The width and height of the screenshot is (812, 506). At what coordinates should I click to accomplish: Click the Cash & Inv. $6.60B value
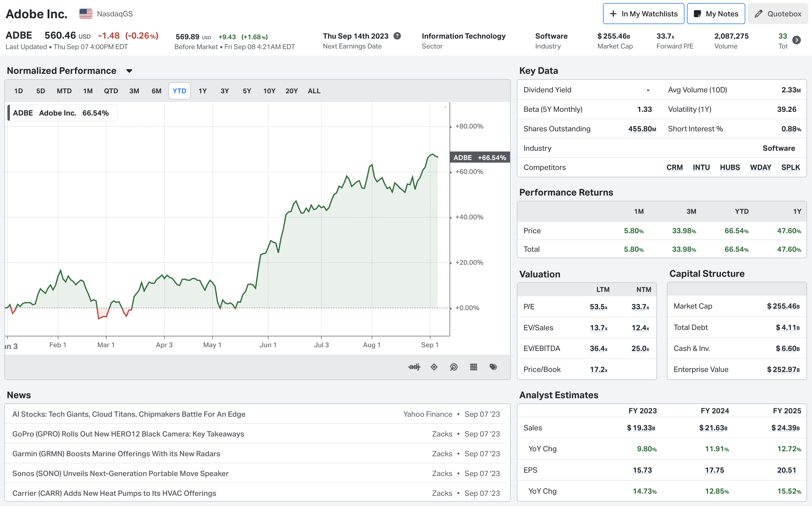click(788, 349)
